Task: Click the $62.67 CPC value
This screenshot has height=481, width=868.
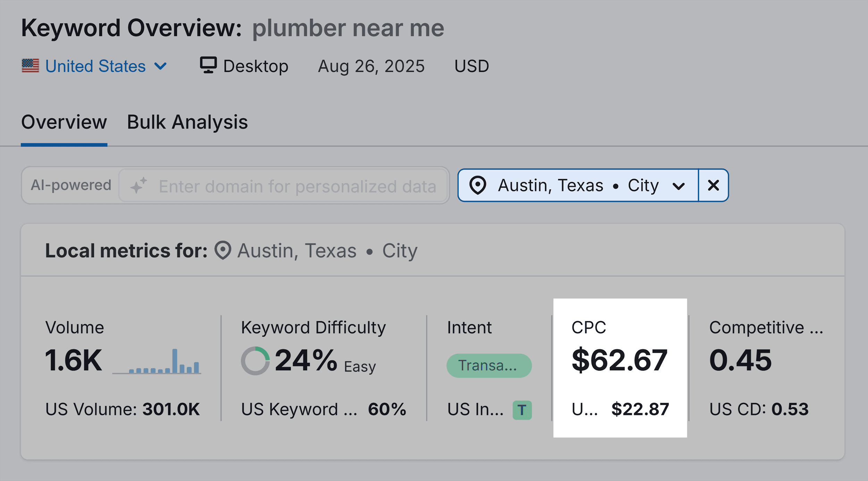Action: coord(619,360)
